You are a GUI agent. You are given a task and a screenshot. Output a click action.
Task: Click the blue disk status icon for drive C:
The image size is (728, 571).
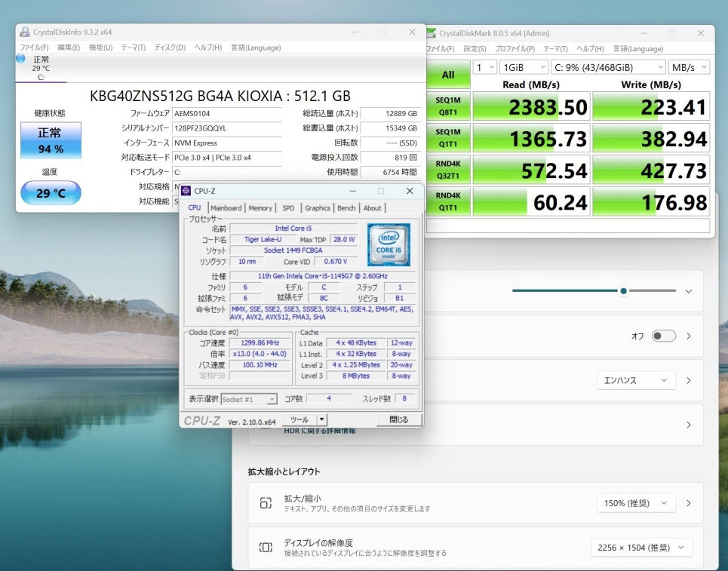point(20,59)
